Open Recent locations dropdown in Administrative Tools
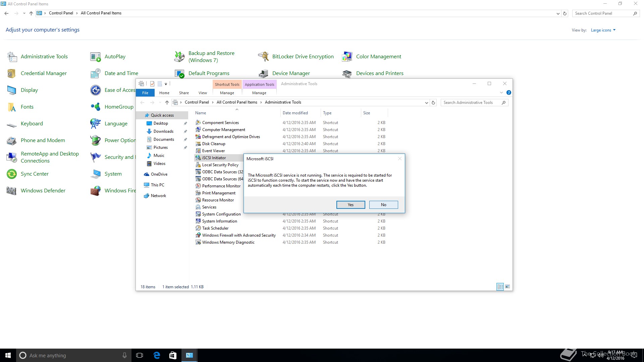 (160, 103)
